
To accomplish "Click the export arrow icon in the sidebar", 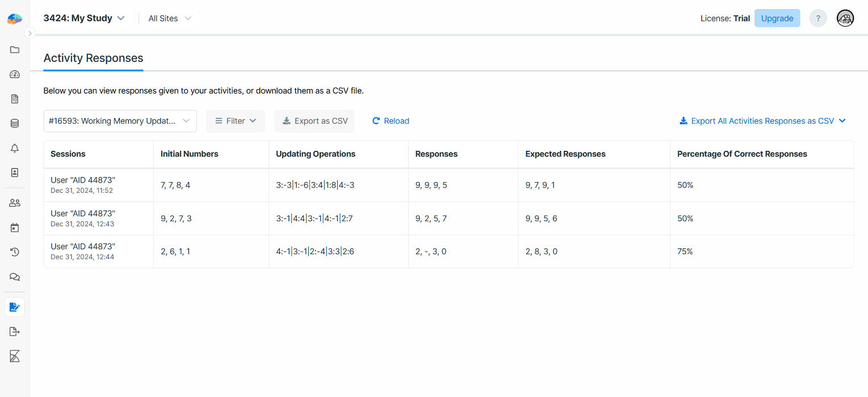I will point(15,332).
